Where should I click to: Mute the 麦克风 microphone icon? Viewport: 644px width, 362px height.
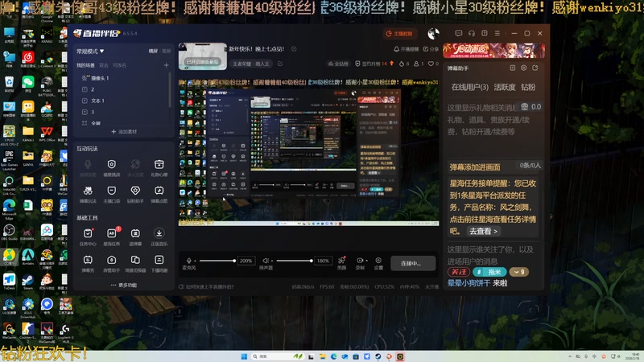[x=189, y=261]
